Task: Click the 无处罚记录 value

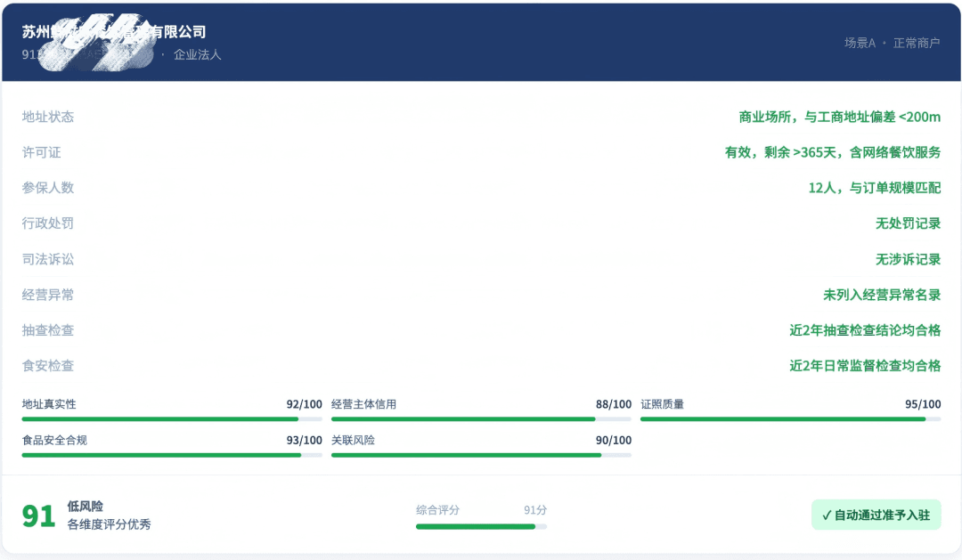Action: tap(908, 223)
